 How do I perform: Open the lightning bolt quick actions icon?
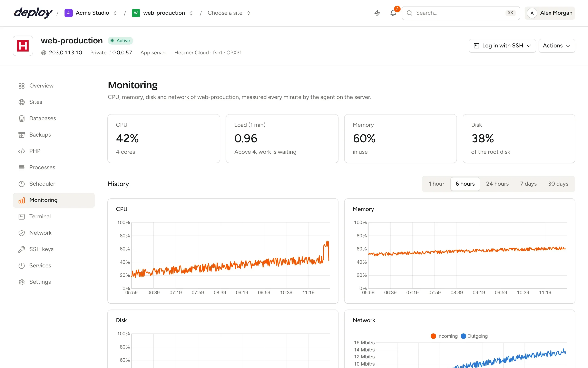point(377,13)
